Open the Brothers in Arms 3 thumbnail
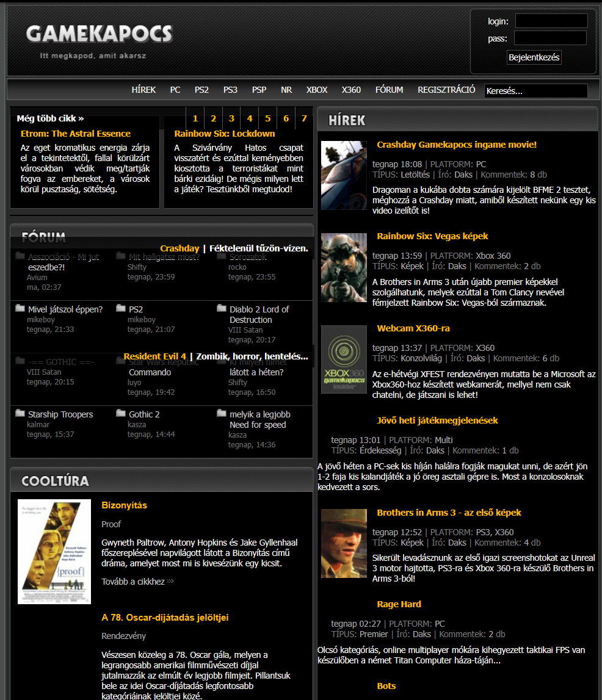The image size is (602, 700). (x=344, y=543)
